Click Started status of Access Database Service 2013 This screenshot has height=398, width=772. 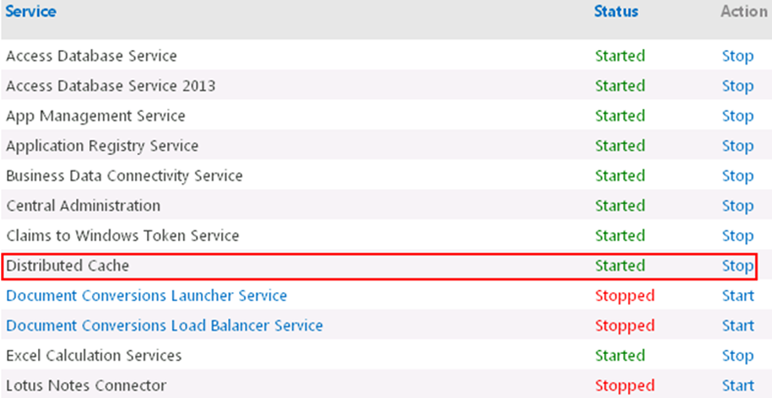pyautogui.click(x=620, y=86)
